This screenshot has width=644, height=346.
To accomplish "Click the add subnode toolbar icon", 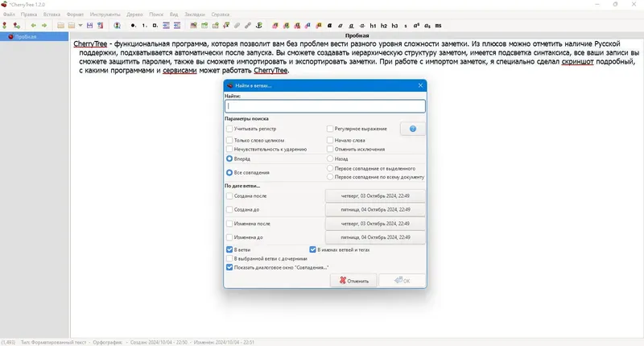I will (16, 26).
